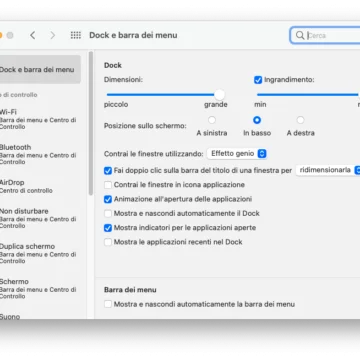Toggle Fai doppio clic sulla barra checkbox
Screen dimensions: 360x360
tap(108, 171)
